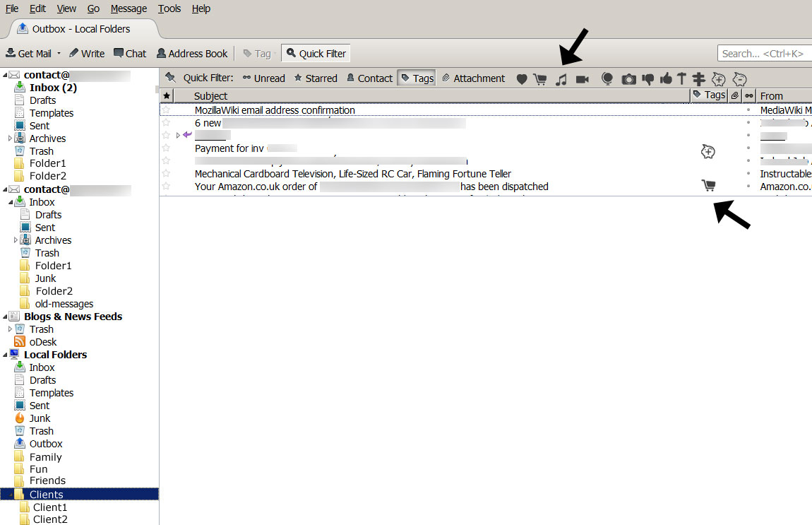Filter by the music note tag icon
The width and height of the screenshot is (812, 525).
pos(561,79)
